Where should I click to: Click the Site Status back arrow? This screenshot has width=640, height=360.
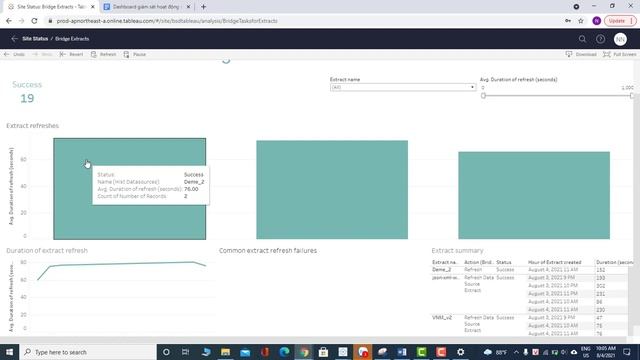[14, 39]
